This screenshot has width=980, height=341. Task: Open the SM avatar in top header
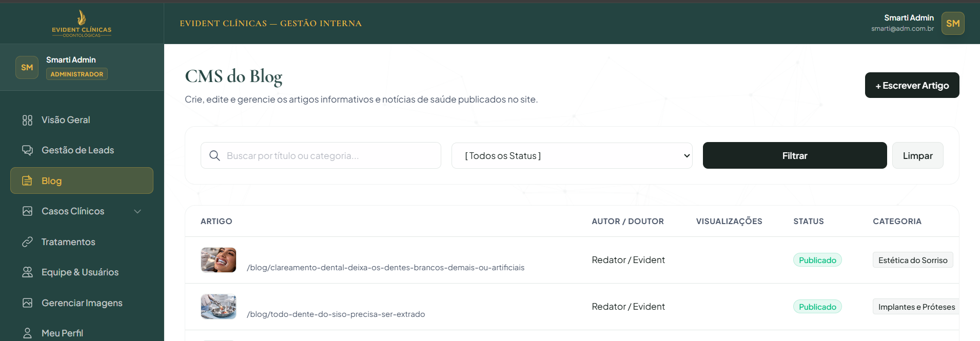click(953, 23)
